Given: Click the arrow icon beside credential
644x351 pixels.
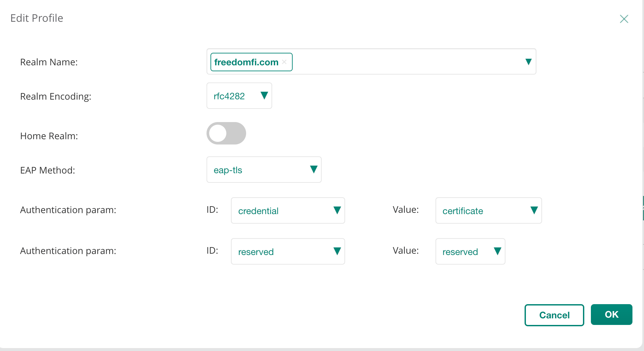Looking at the screenshot, I should (x=337, y=210).
